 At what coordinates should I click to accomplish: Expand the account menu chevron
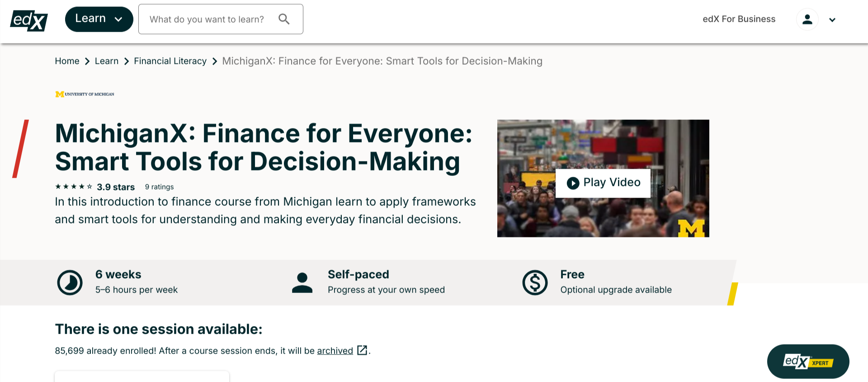pos(832,20)
